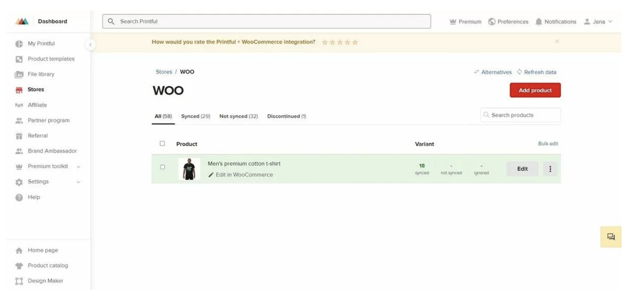Click the Brand Ambassador icon
Image resolution: width=644 pixels, height=297 pixels.
(x=19, y=151)
